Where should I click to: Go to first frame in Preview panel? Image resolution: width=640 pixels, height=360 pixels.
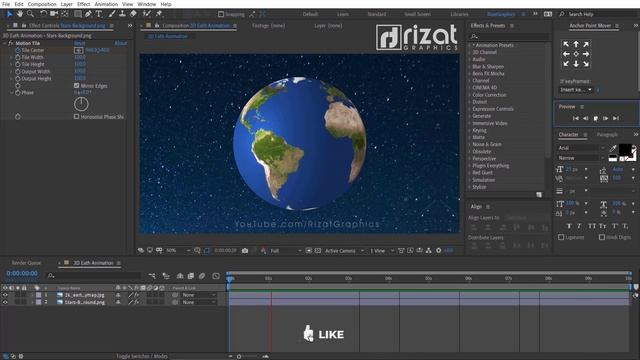click(x=576, y=118)
